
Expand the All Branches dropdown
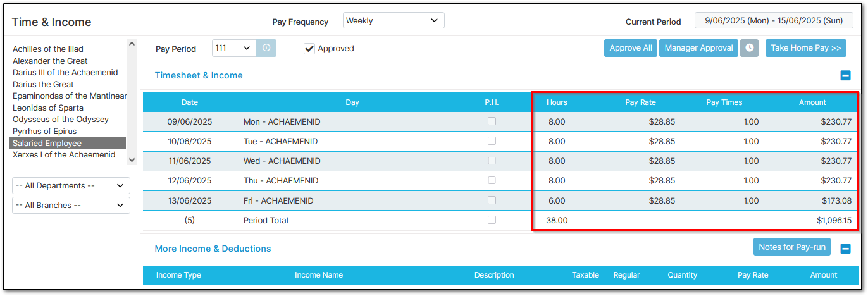71,206
